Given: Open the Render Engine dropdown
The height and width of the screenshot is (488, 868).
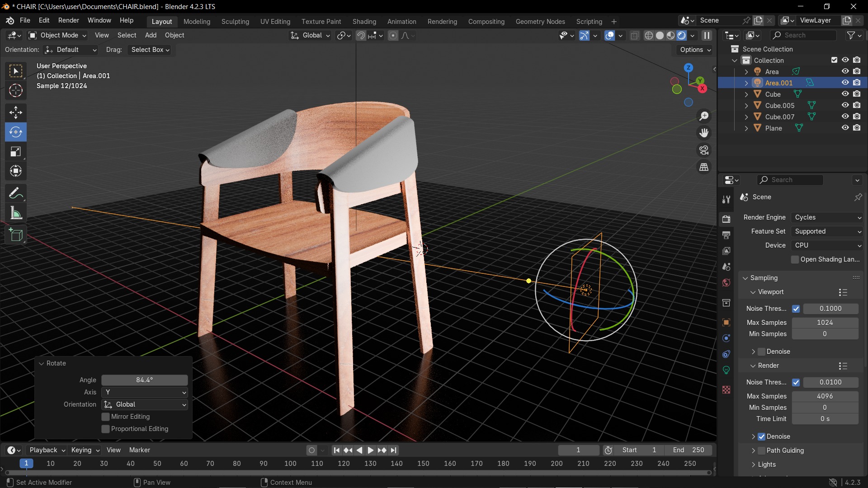Looking at the screenshot, I should (827, 217).
